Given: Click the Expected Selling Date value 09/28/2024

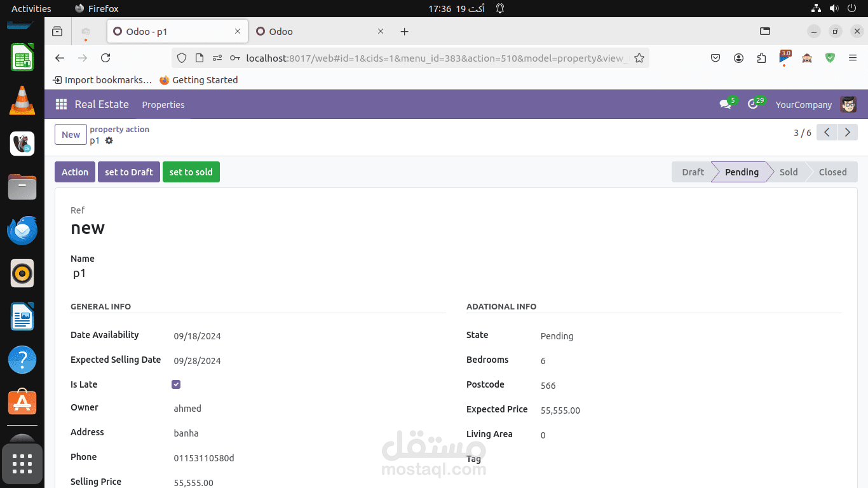Looking at the screenshot, I should (198, 361).
